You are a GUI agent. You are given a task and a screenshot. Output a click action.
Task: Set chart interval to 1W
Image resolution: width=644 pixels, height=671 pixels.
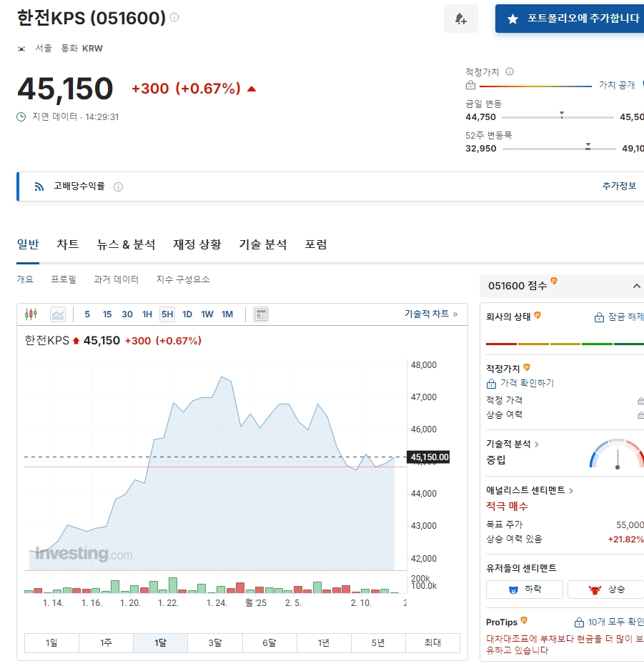(x=207, y=314)
